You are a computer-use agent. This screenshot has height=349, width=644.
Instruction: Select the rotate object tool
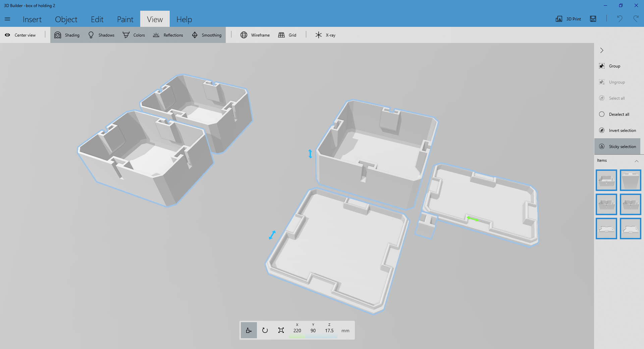tap(265, 330)
